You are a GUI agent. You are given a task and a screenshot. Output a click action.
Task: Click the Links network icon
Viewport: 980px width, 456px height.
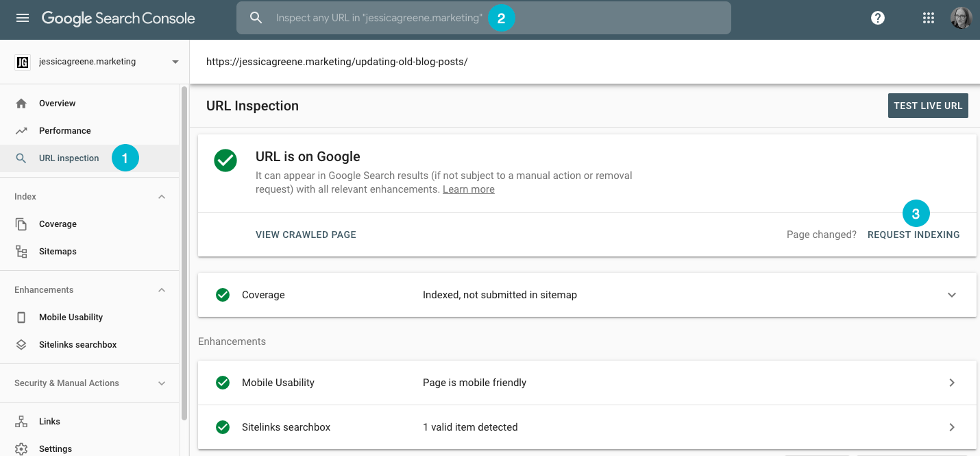[x=21, y=422]
